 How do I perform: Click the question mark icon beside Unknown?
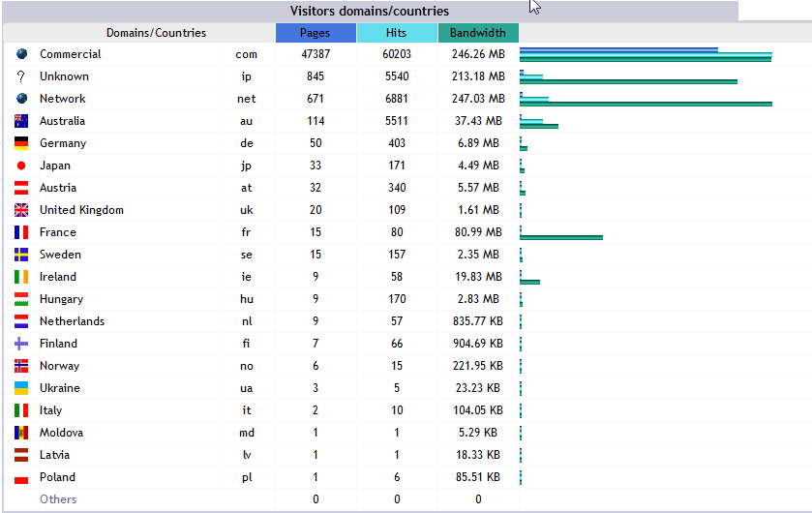20,76
